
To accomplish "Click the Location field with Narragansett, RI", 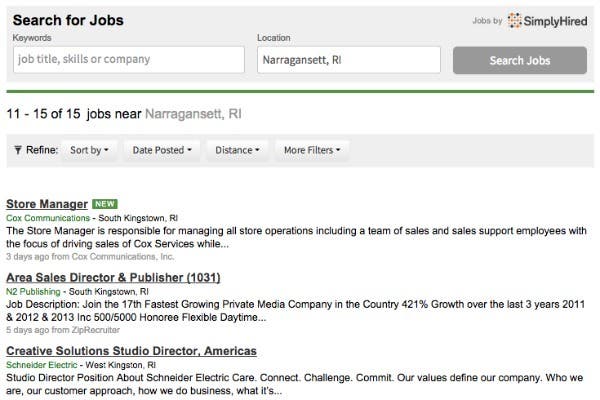I will point(348,60).
